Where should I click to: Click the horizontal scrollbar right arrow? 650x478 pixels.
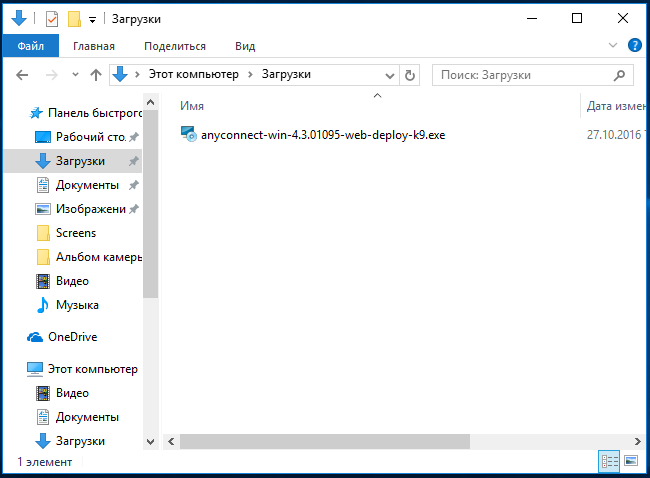pos(638,442)
